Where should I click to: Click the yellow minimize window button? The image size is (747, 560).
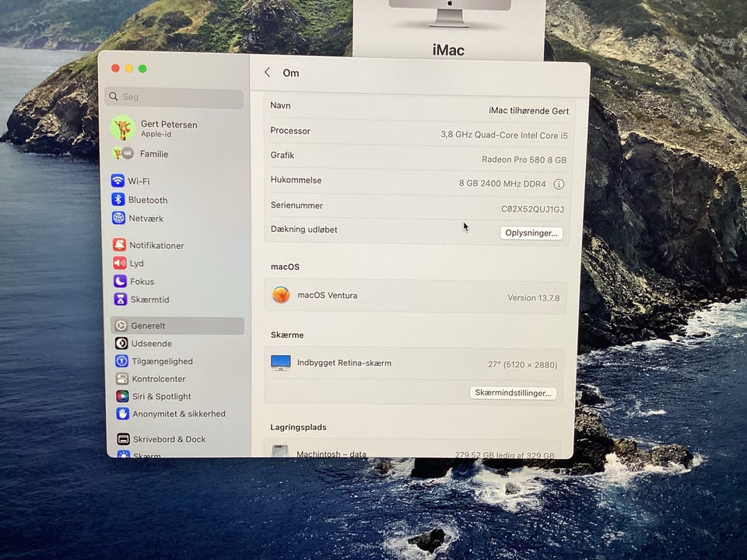129,68
